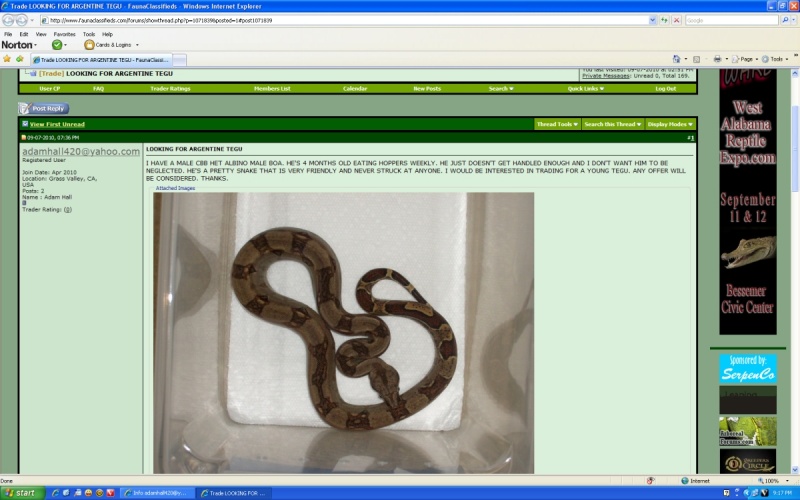Click the Post Reply button
Viewport: 800px width, 500px height.
[x=43, y=108]
